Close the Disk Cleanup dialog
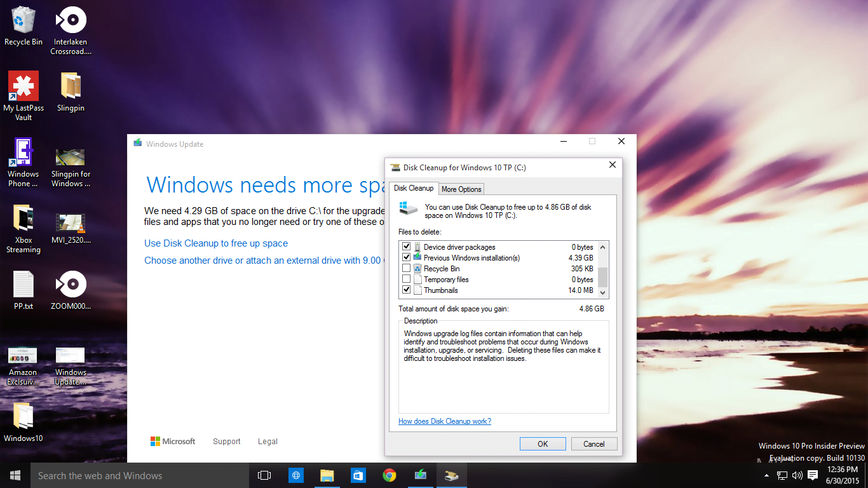The image size is (868, 488). click(x=613, y=165)
